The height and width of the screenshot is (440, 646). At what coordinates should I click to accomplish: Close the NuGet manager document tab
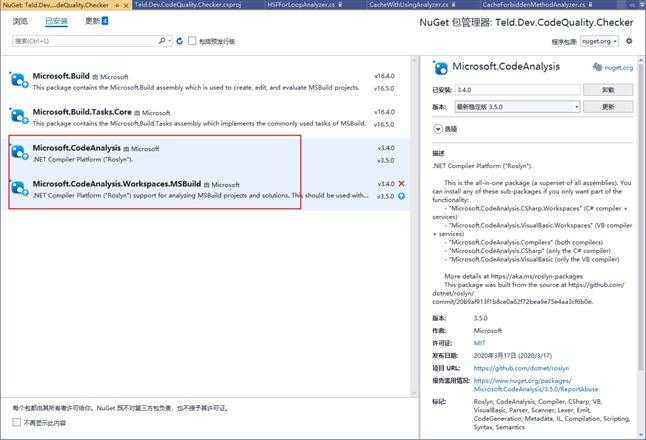click(x=126, y=5)
